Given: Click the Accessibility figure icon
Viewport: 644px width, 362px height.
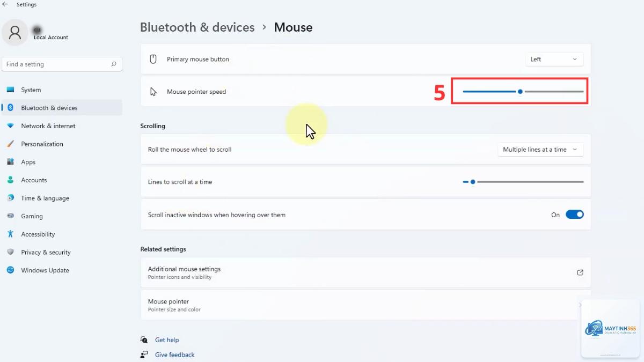Looking at the screenshot, I should point(10,234).
